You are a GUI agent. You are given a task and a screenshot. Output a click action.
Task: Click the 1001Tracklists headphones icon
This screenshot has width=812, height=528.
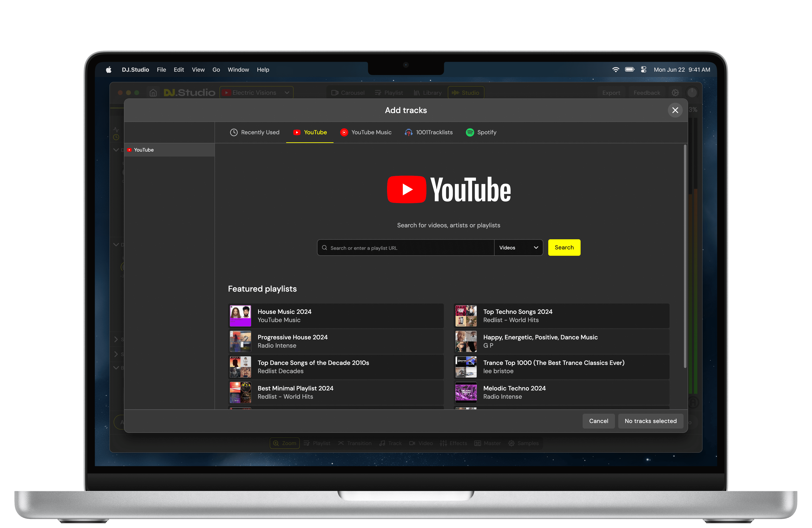pos(408,132)
